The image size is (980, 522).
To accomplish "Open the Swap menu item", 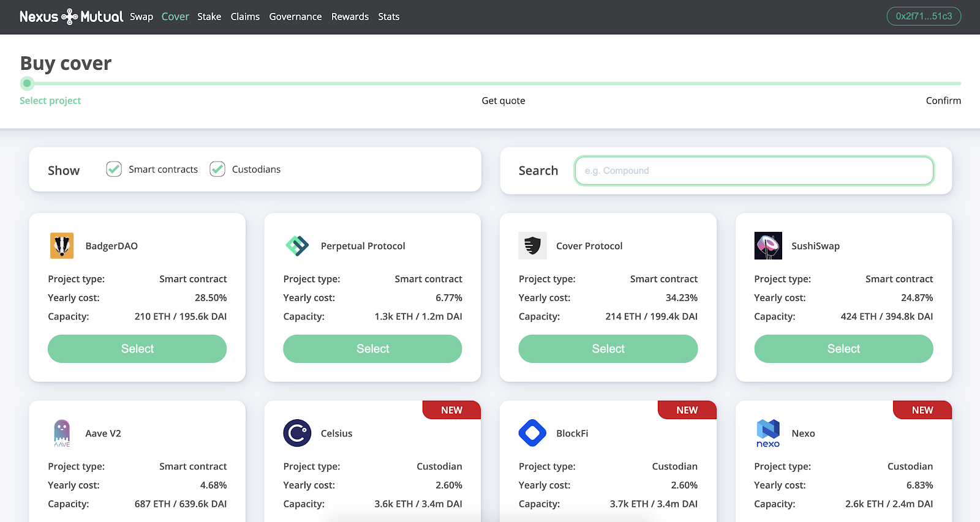I will (x=141, y=17).
